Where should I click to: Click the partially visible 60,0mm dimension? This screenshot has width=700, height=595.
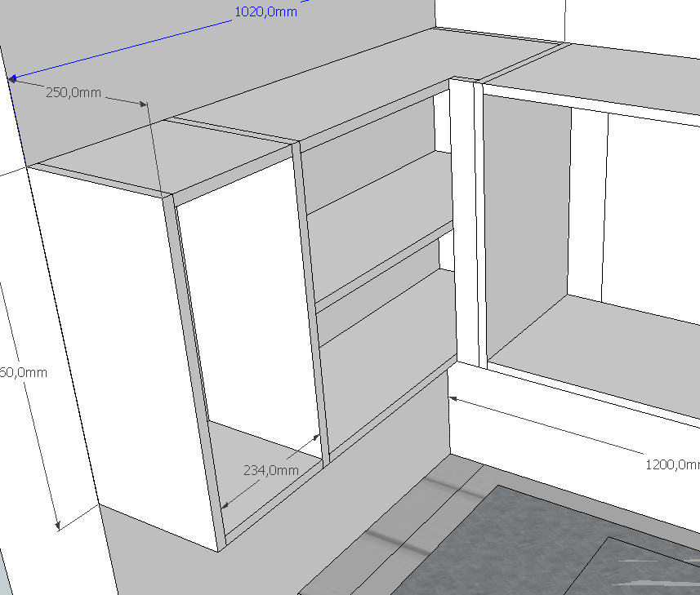pyautogui.click(x=24, y=372)
